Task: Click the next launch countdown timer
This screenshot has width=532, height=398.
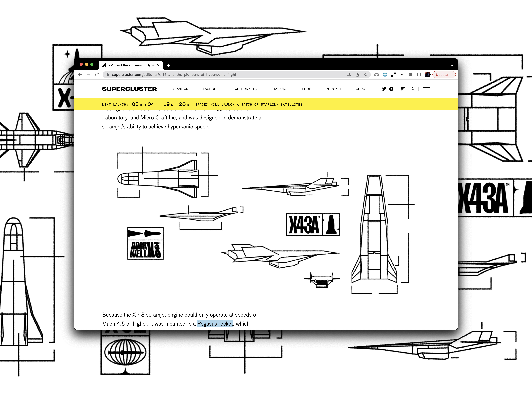Action: click(160, 104)
